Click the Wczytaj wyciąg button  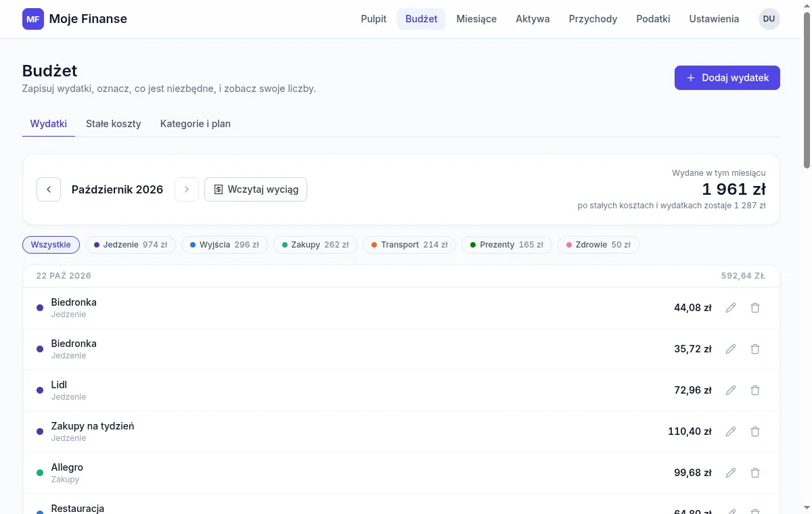coord(256,189)
